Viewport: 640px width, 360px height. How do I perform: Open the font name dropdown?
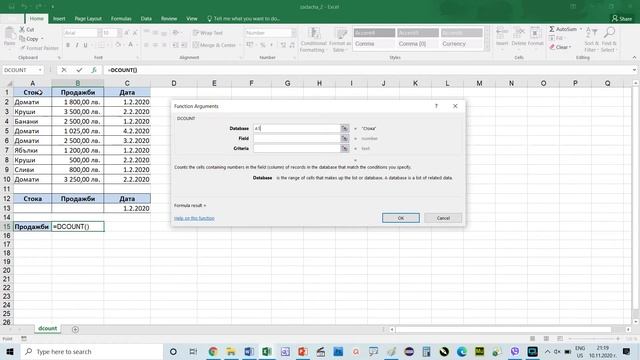99,33
